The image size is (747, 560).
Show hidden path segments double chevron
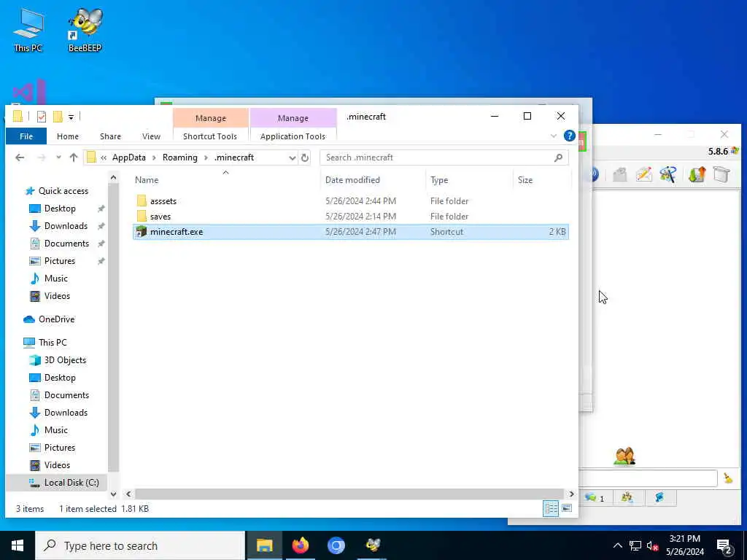[104, 157]
